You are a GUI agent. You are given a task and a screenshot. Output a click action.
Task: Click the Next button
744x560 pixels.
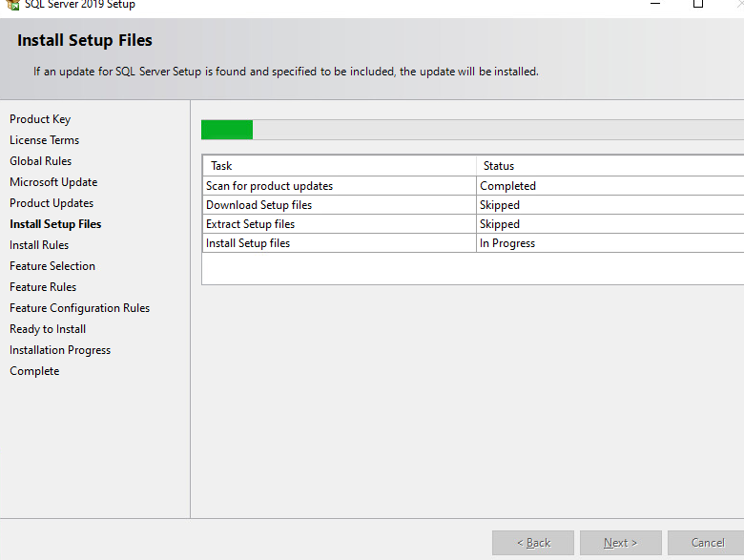(621, 543)
